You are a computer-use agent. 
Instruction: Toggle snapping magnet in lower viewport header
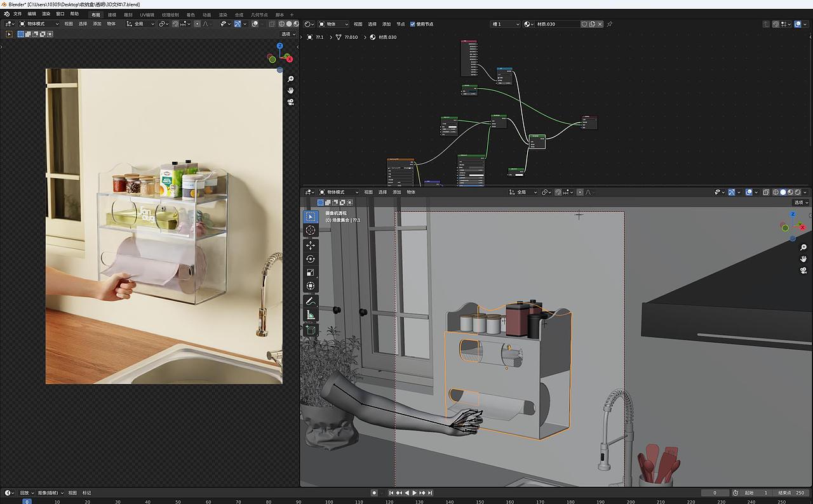pos(559,192)
